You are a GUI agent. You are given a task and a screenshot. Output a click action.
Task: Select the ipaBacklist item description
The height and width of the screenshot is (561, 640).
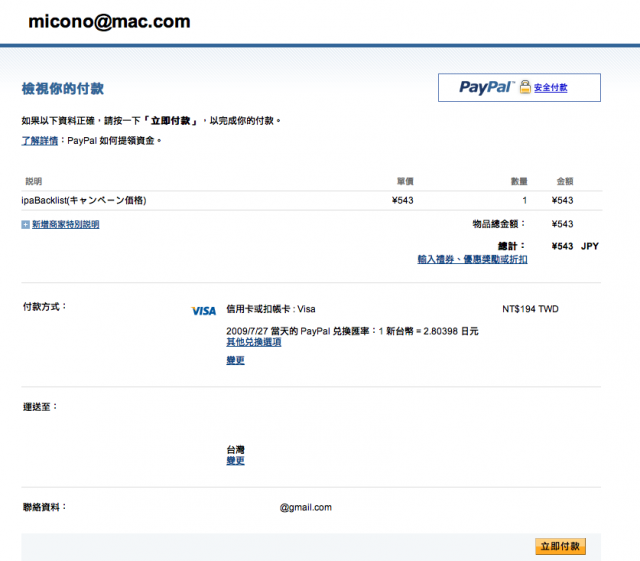(x=84, y=200)
